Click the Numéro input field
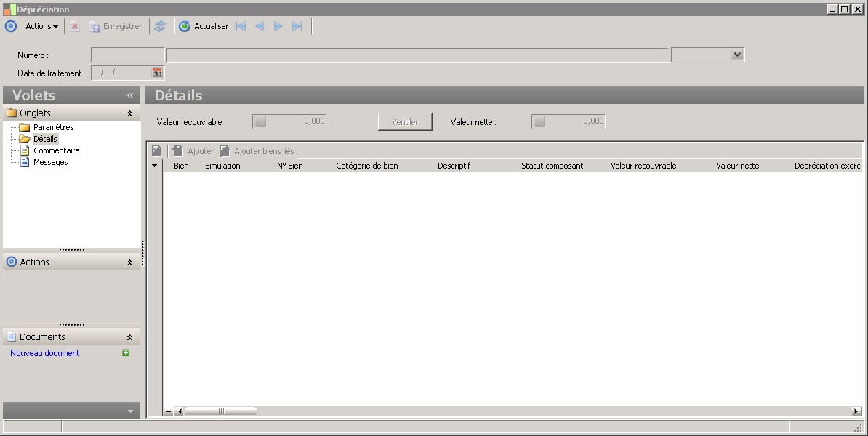Screen dimensions: 868x436 [x=127, y=54]
